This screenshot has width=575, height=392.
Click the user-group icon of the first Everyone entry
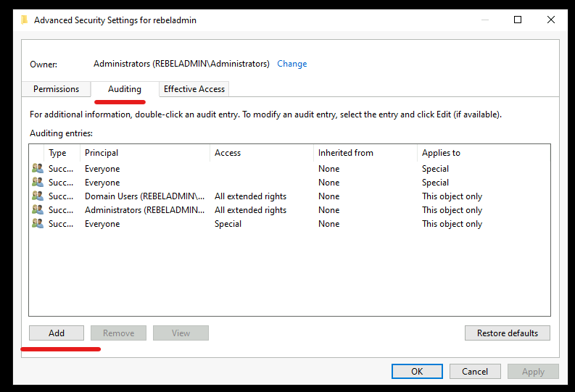pos(38,169)
